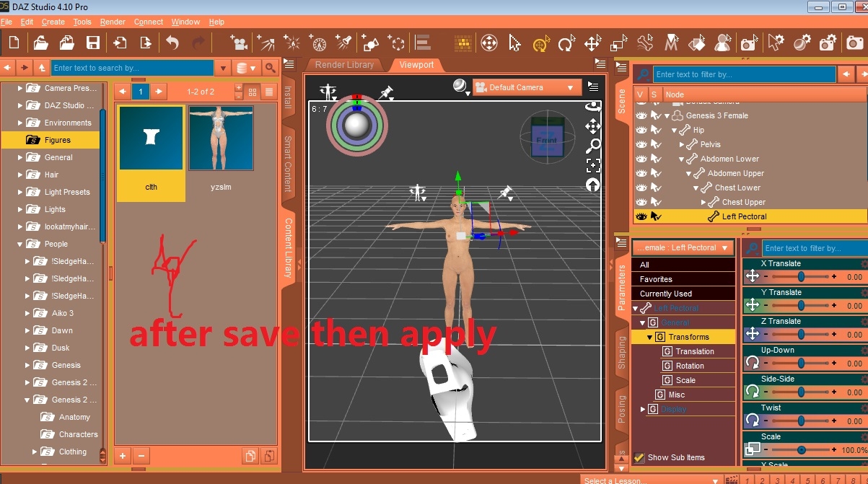Click the viewport reset view icon
The image size is (868, 484).
(593, 185)
